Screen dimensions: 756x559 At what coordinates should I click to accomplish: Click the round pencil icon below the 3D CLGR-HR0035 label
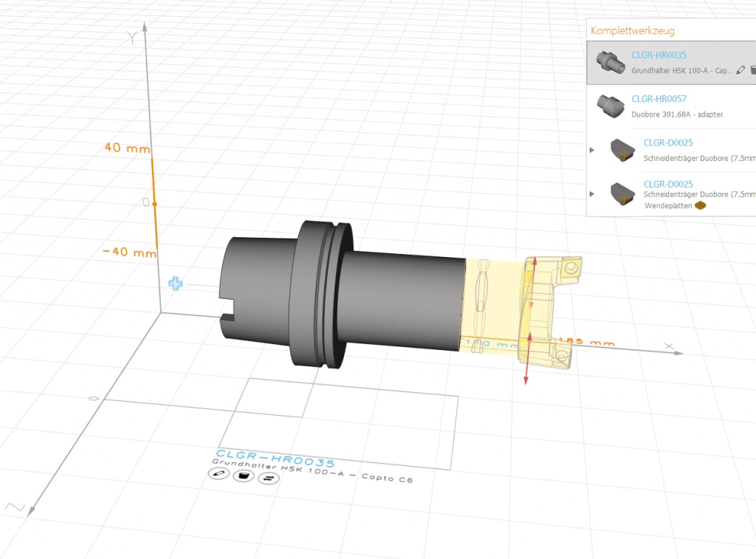[219, 473]
